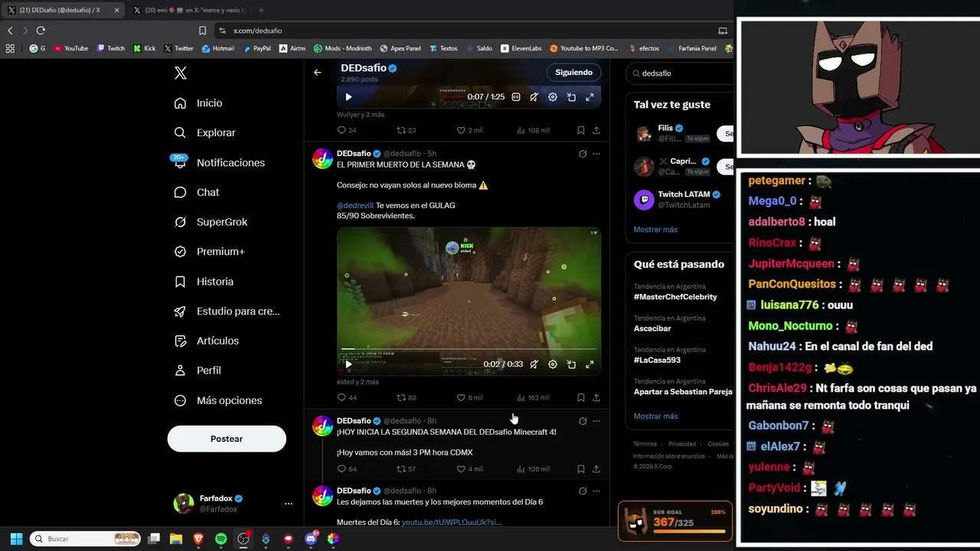Click the X search field containing dedsafio

[x=680, y=73]
